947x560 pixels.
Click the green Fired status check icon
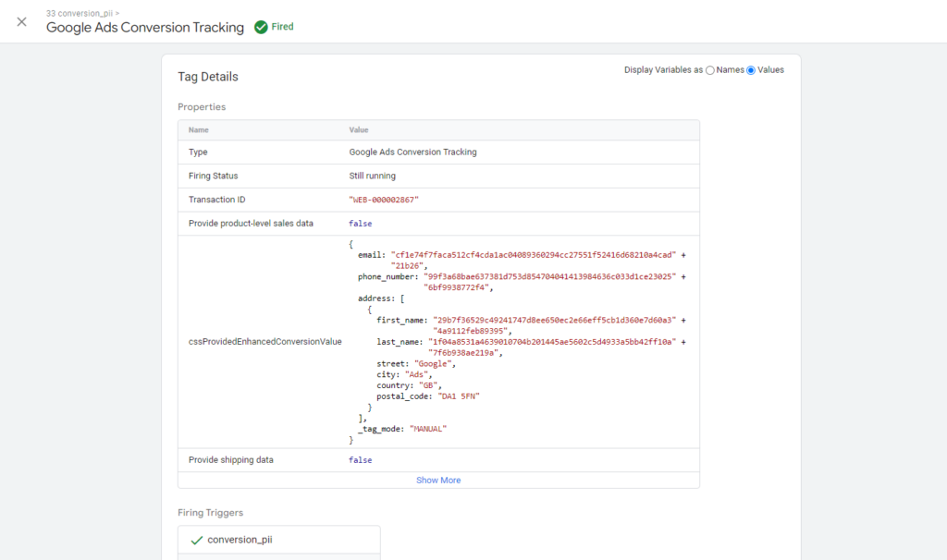point(261,27)
